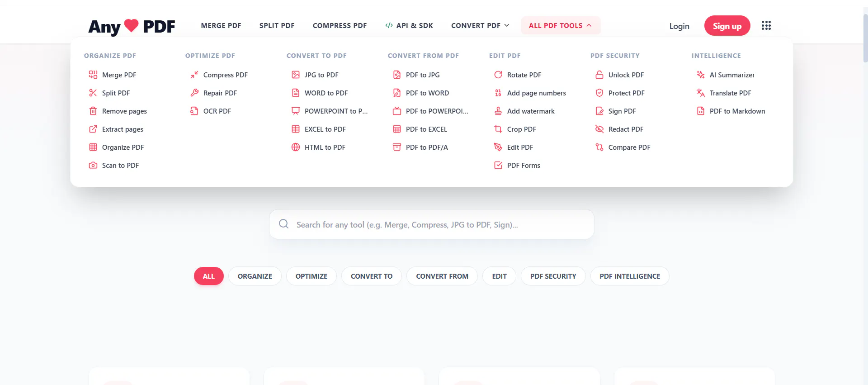
Task: Click the Rotate PDF circular arrow icon
Action: click(x=498, y=75)
